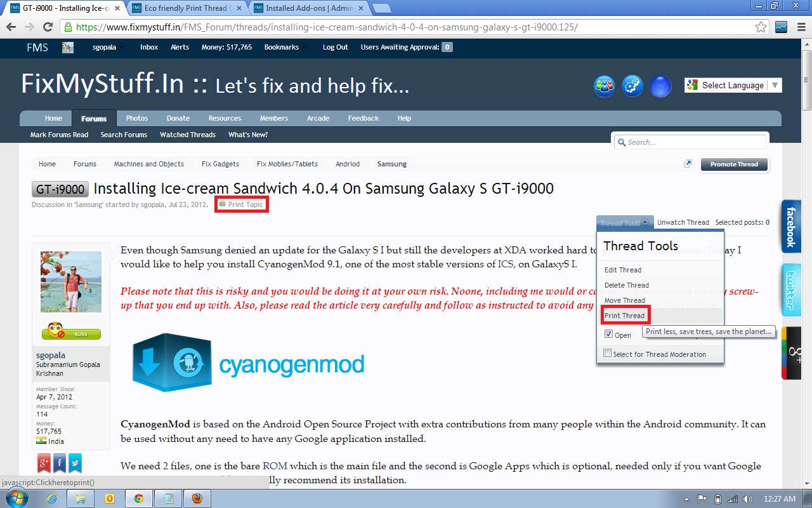
Task: Click What's New? link
Action: coord(248,135)
